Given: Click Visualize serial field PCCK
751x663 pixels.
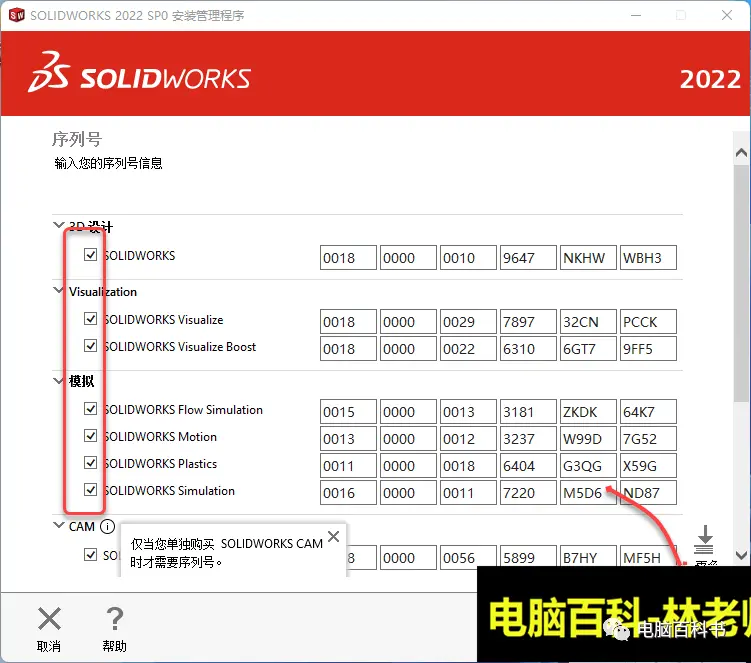Looking at the screenshot, I should (648, 321).
